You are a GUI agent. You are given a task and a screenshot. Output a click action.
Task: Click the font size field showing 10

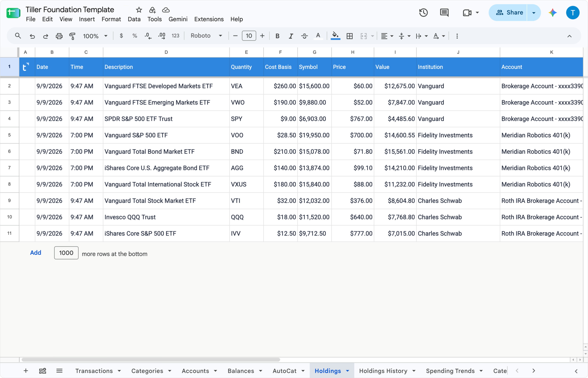click(x=249, y=36)
